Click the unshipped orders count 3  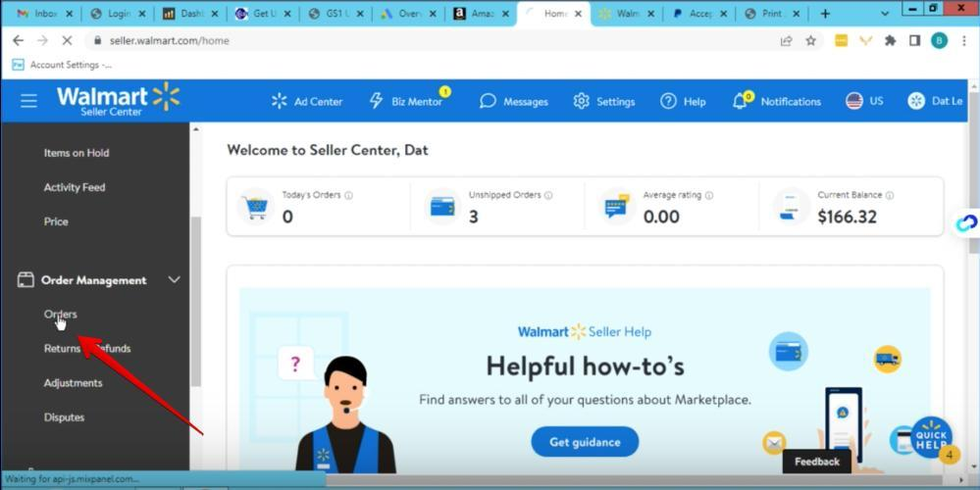tap(473, 217)
